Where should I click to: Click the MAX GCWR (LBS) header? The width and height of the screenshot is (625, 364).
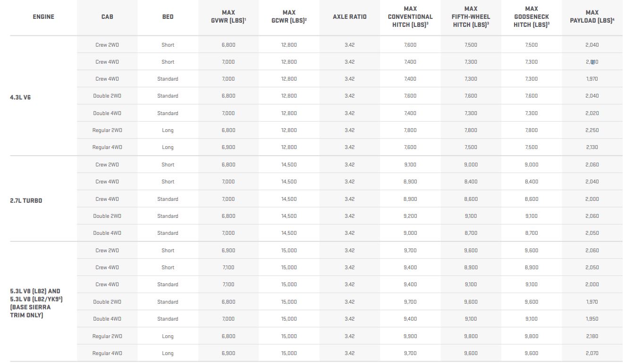point(289,17)
